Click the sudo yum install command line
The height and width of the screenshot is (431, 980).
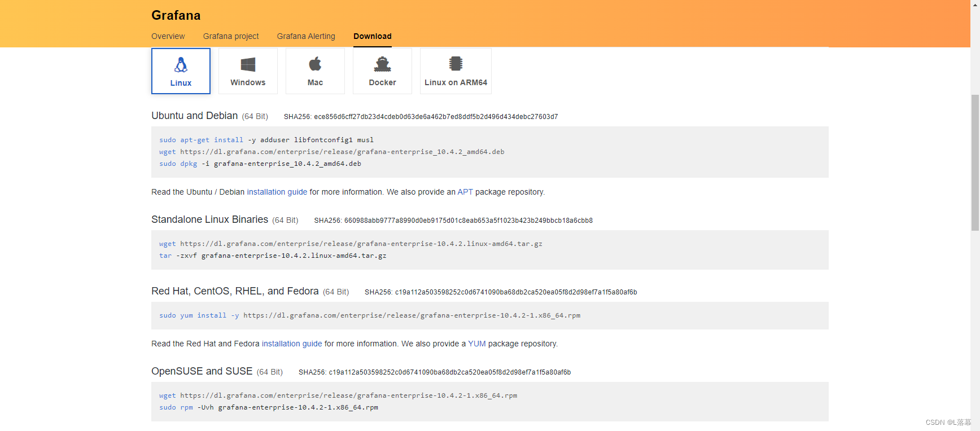point(370,315)
